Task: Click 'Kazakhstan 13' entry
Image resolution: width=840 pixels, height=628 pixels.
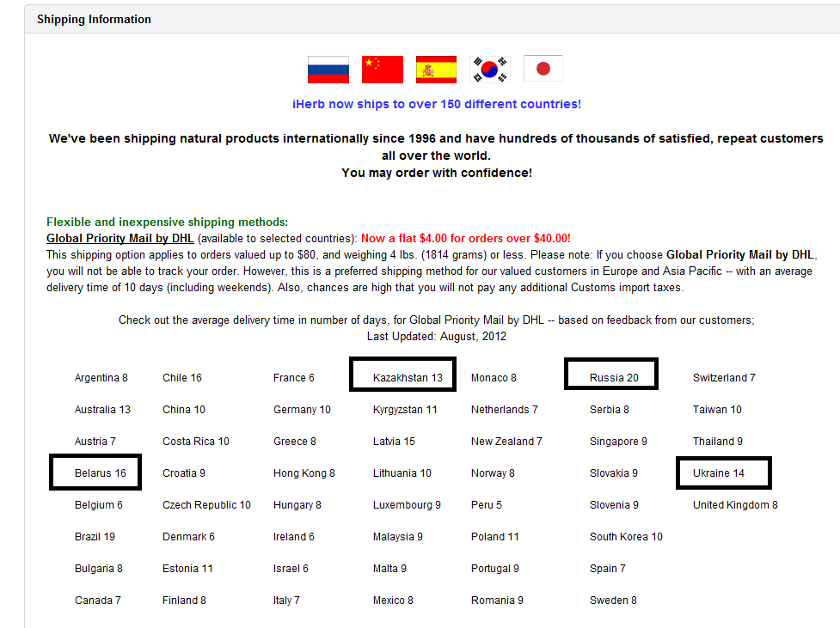Action: tap(408, 378)
